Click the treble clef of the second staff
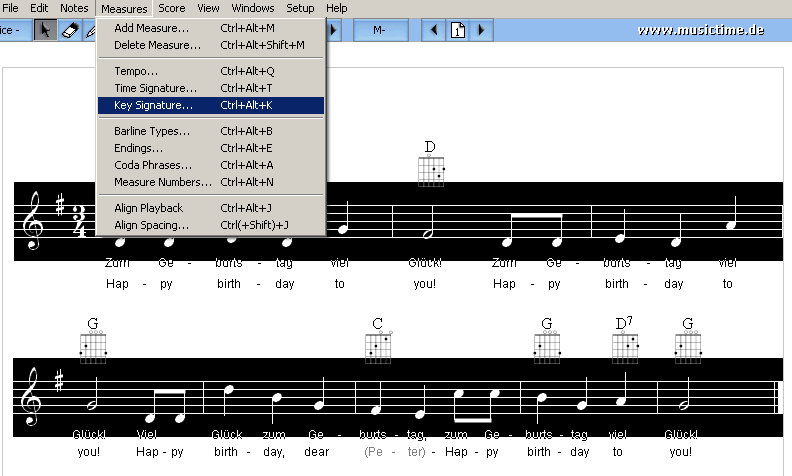Screen dimensions: 792x476 pos(31,397)
